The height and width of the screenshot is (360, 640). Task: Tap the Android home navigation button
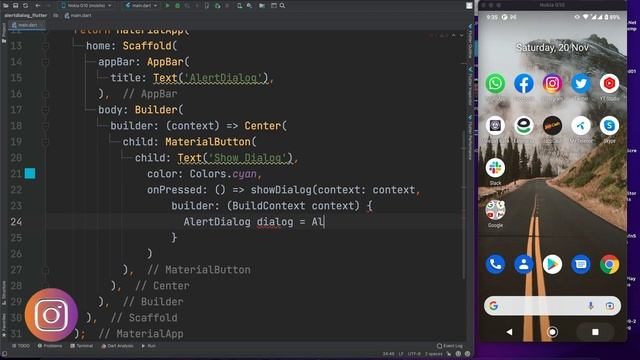[x=552, y=332]
